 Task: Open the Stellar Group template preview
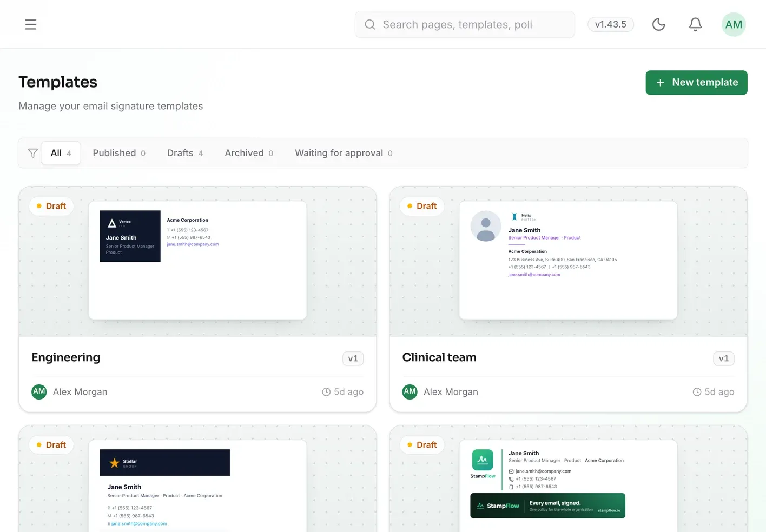tap(197, 486)
